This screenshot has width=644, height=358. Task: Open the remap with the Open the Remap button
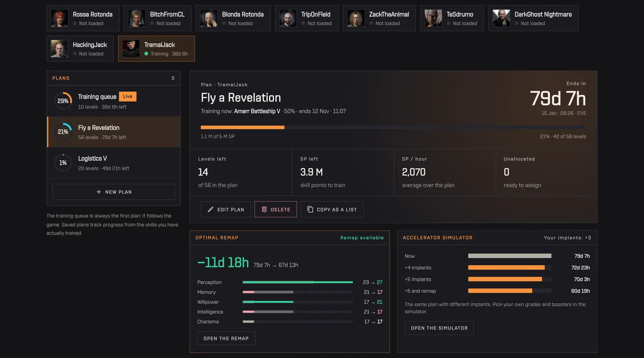coord(226,339)
